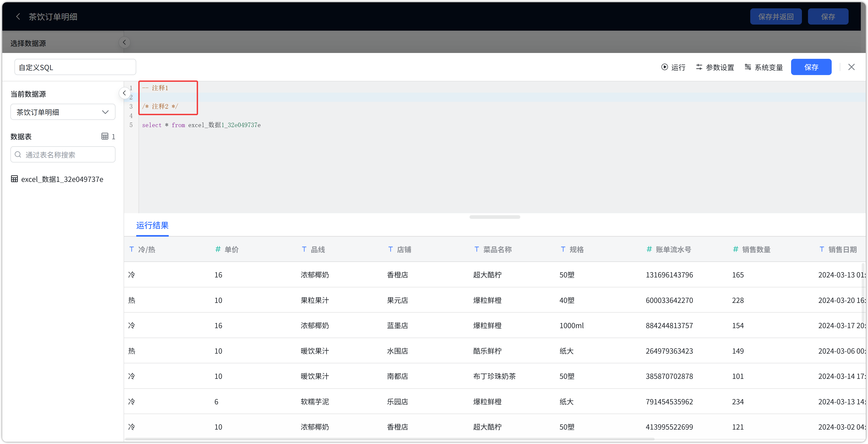Collapse the left data source sidebar chevron
Viewport: 868px width, 444px height.
click(x=124, y=93)
